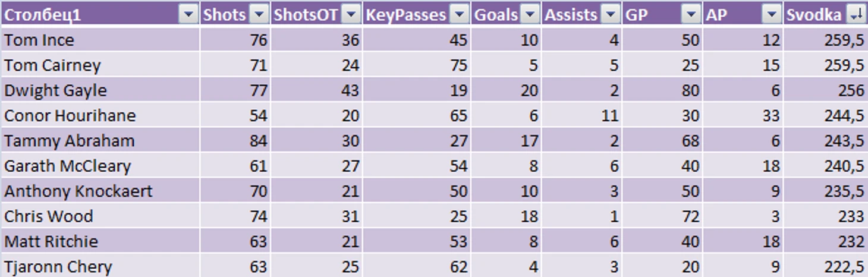868x277 pixels.
Task: Select the Dwight Gayle name cell
Action: [100, 90]
